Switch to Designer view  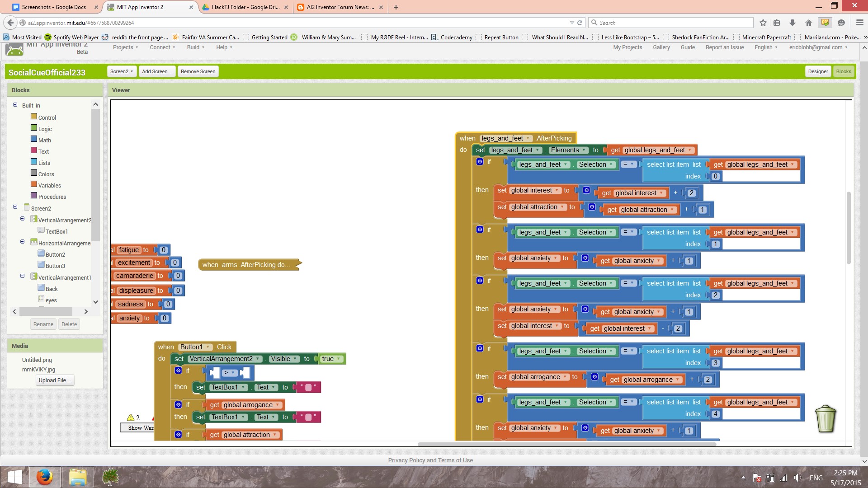817,71
